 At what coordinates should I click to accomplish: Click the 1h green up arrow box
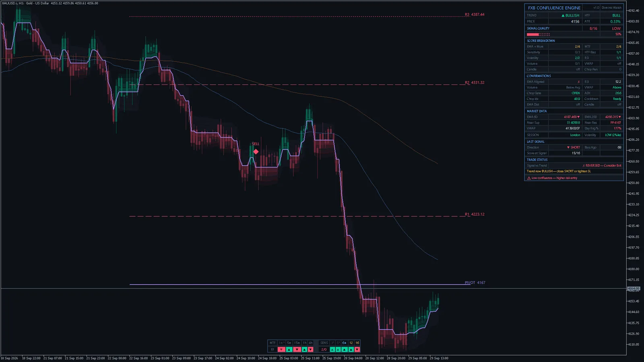click(305, 350)
